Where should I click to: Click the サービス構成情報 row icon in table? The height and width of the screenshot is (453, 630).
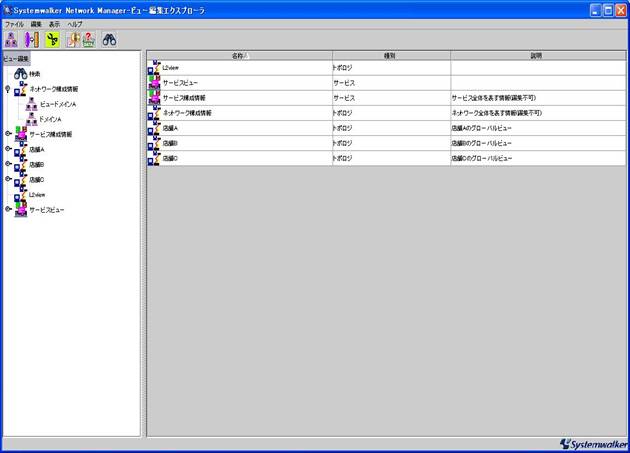point(154,98)
